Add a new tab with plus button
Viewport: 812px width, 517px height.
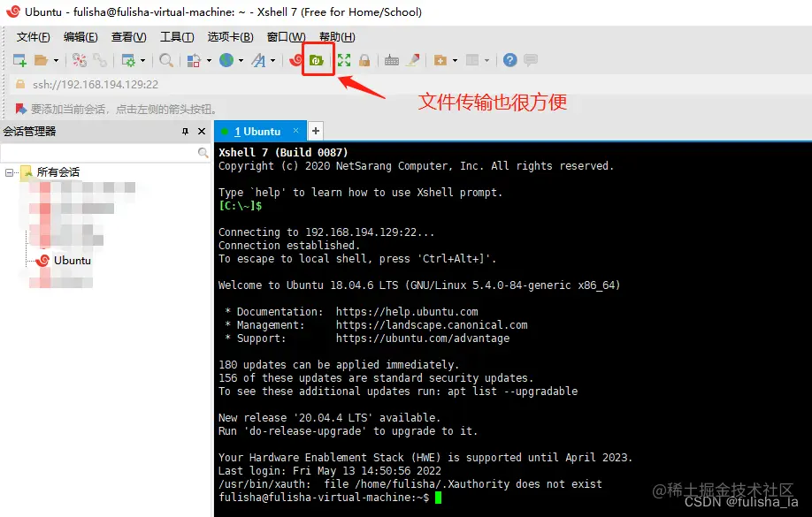click(316, 132)
